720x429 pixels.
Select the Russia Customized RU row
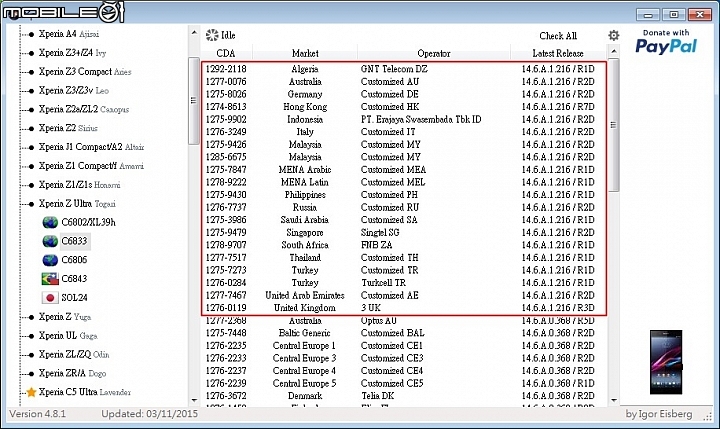coord(404,207)
